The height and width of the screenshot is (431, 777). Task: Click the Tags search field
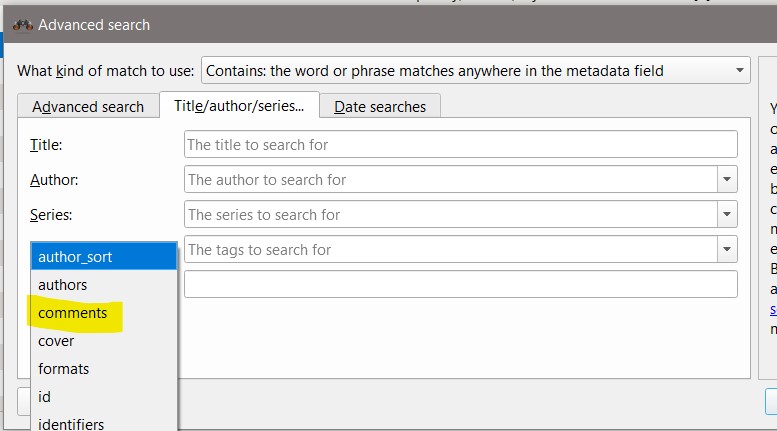[x=450, y=250]
